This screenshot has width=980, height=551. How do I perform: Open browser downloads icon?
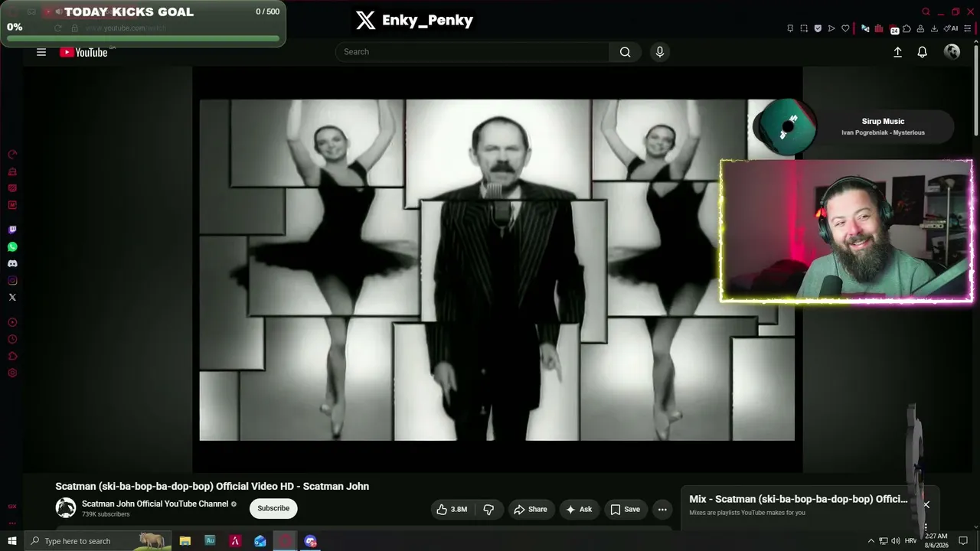pyautogui.click(x=934, y=28)
